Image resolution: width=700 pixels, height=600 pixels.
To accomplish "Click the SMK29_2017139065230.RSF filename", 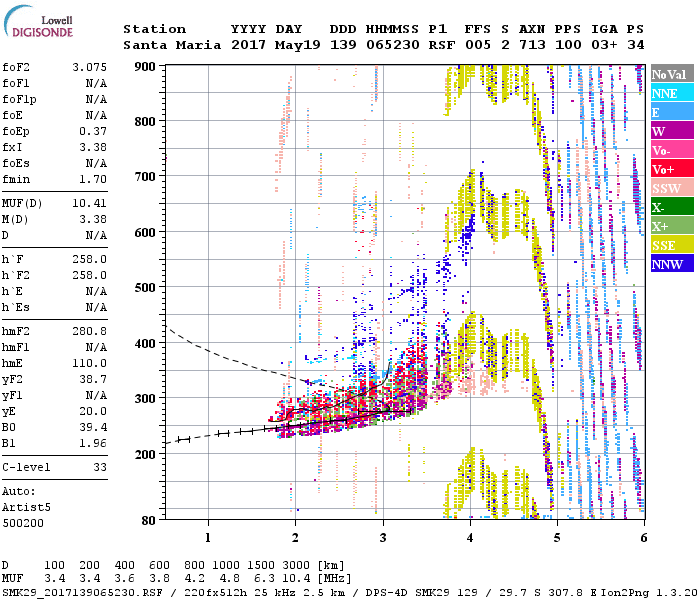I will [x=83, y=593].
